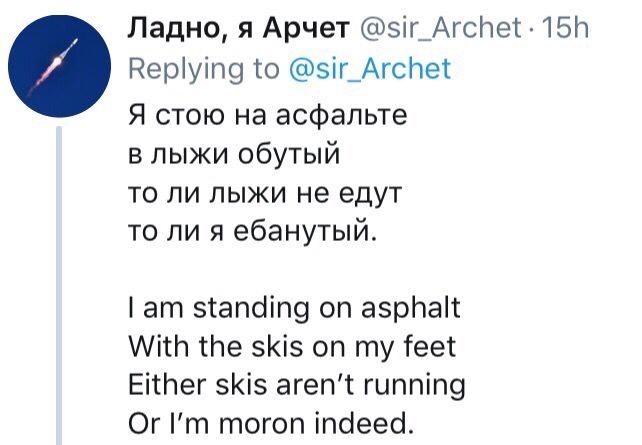The height and width of the screenshot is (445, 642).
Task: Select the line 'With the skis on my feet'
Action: point(292,346)
